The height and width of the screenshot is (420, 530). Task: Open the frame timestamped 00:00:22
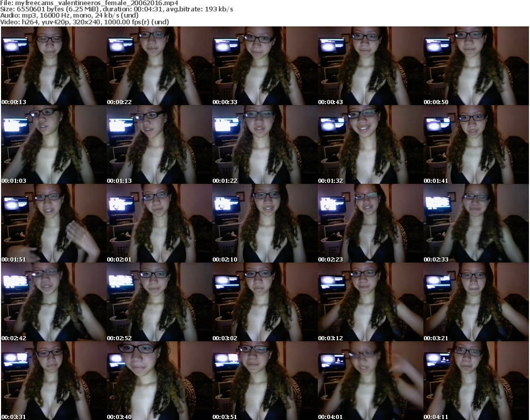coord(159,66)
